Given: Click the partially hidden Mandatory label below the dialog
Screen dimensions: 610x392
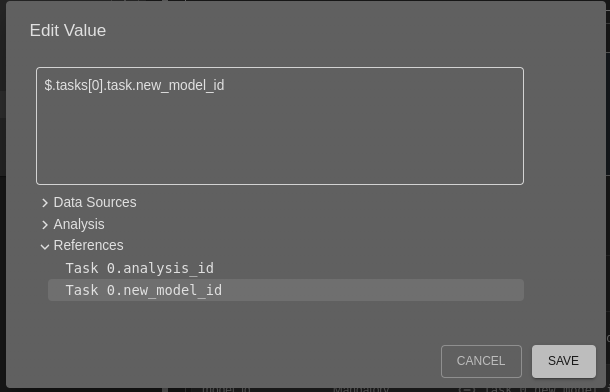Looking at the screenshot, I should [361, 389].
